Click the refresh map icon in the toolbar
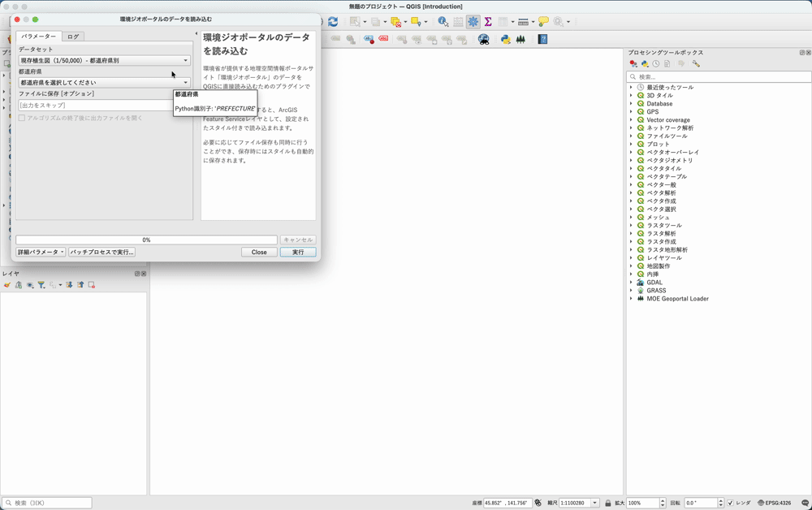This screenshot has width=812, height=510. (332, 22)
